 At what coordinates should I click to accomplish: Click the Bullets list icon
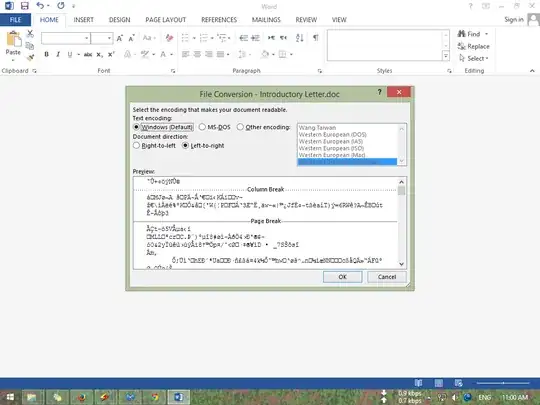click(185, 38)
